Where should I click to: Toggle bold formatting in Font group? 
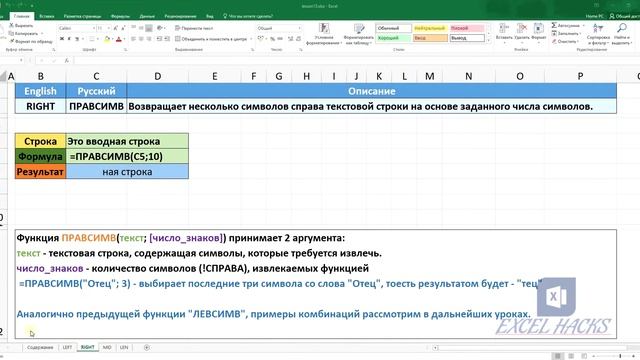[62, 39]
